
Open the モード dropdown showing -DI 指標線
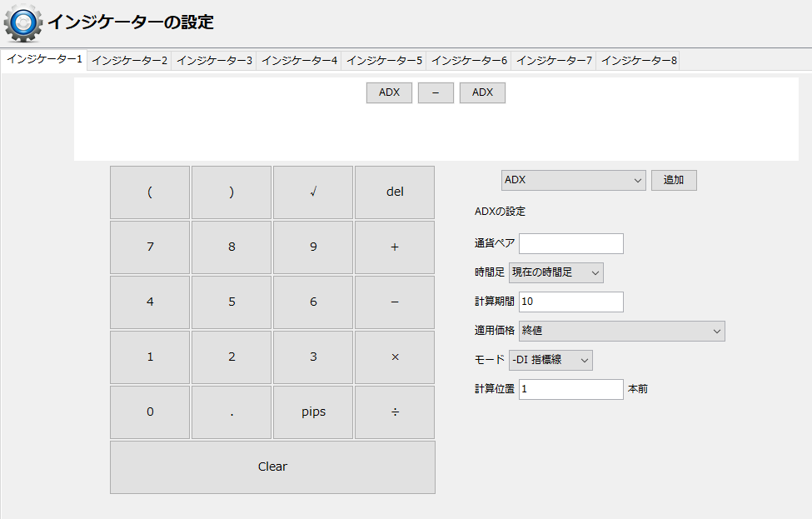550,360
